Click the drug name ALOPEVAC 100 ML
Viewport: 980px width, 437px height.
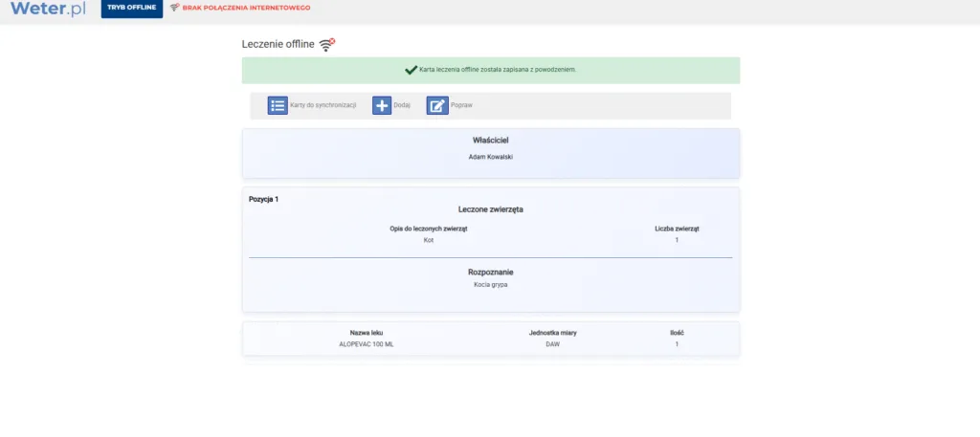click(367, 344)
